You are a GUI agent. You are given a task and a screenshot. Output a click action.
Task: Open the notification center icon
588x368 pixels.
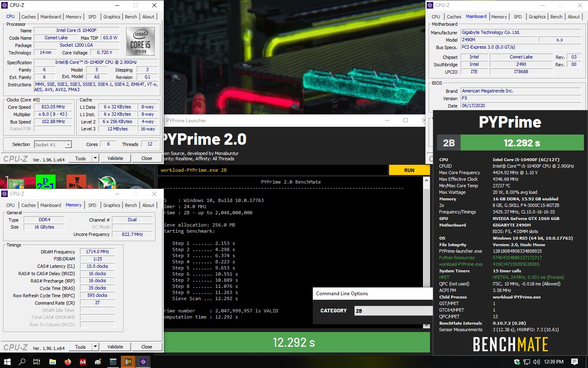coord(575,362)
